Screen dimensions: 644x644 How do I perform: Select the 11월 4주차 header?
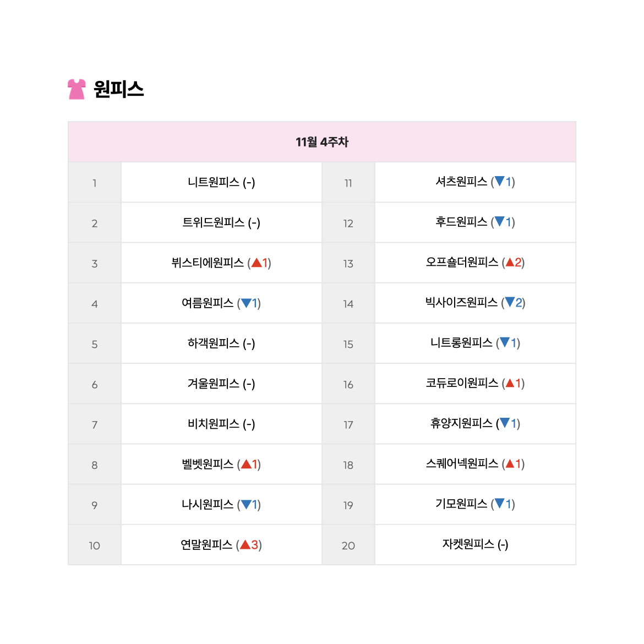coord(322,142)
